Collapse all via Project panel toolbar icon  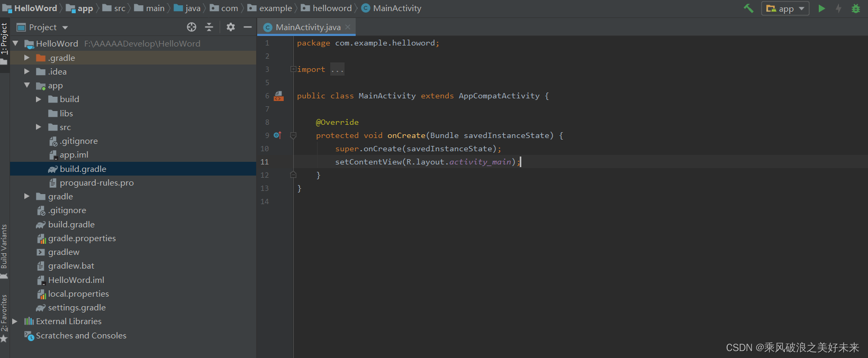point(209,27)
